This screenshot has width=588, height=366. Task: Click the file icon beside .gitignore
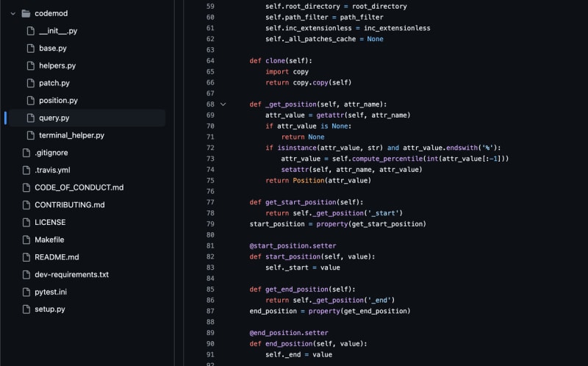click(26, 153)
